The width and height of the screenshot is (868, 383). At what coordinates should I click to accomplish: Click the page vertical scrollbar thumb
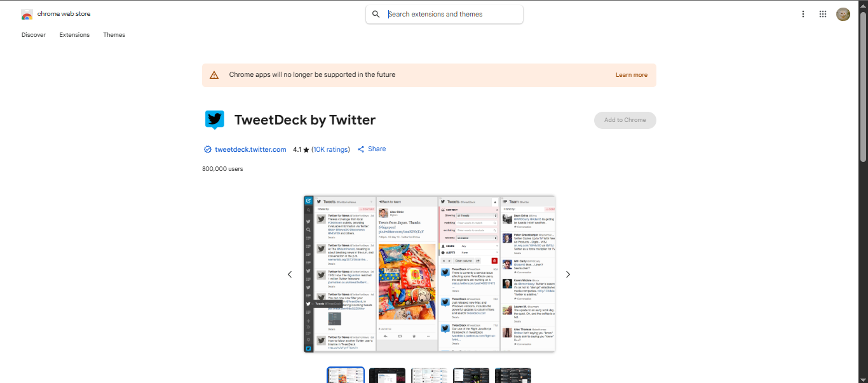pos(864,86)
